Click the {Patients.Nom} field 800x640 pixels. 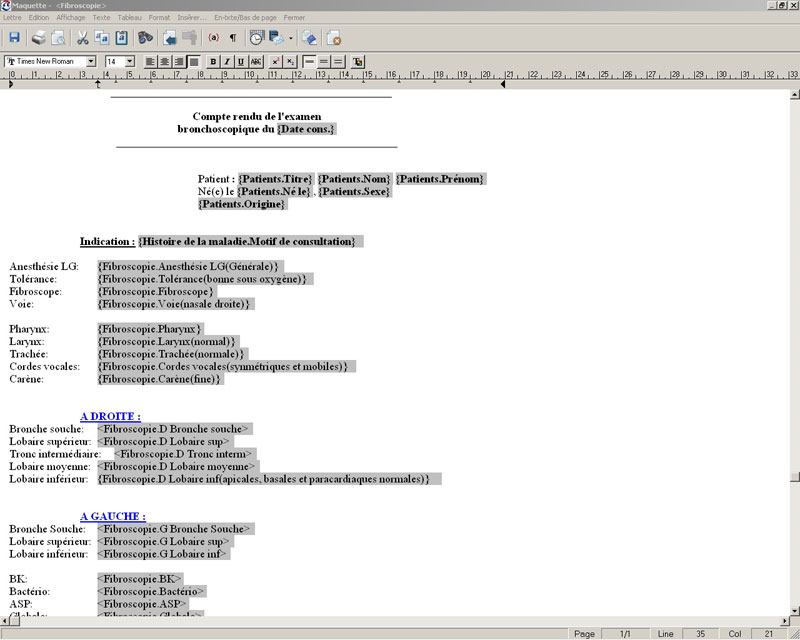point(354,179)
